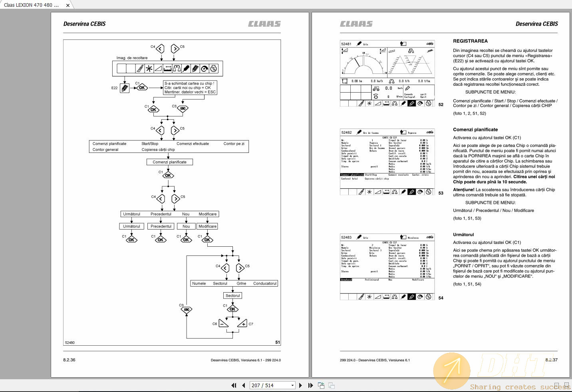Click 'Grîne' in the flowchart row
Screen dimensions: 572x392
click(x=241, y=283)
